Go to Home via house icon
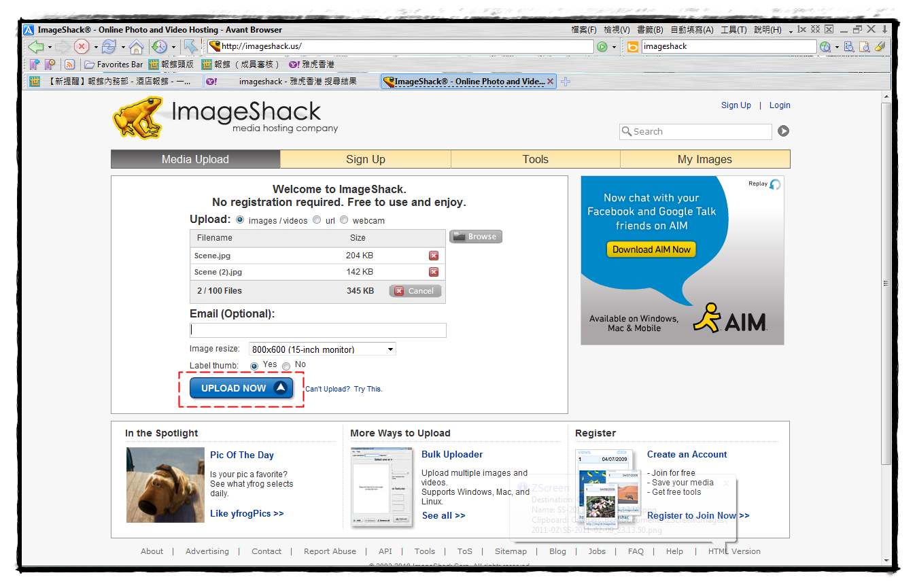This screenshot has width=915, height=588. point(137,47)
